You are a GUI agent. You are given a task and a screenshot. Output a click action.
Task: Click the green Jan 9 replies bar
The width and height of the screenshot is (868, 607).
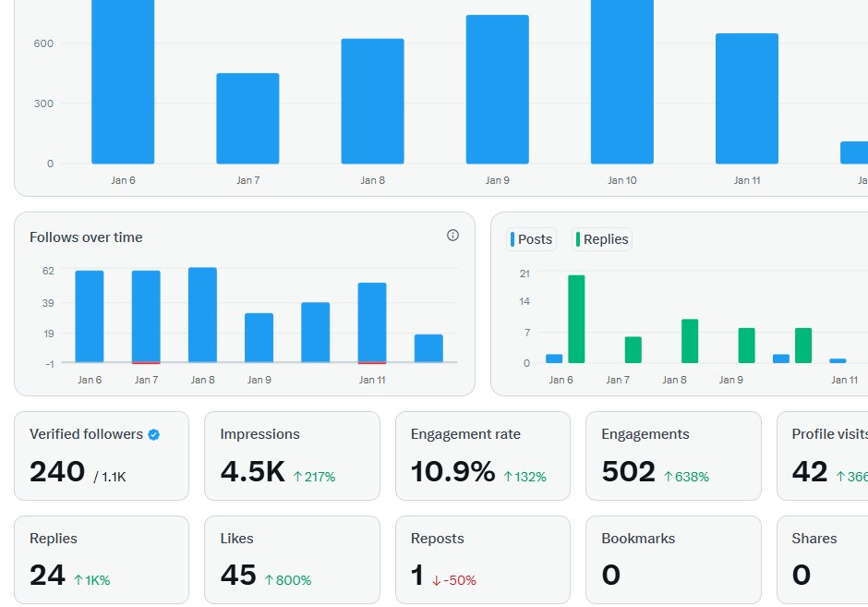tap(747, 346)
